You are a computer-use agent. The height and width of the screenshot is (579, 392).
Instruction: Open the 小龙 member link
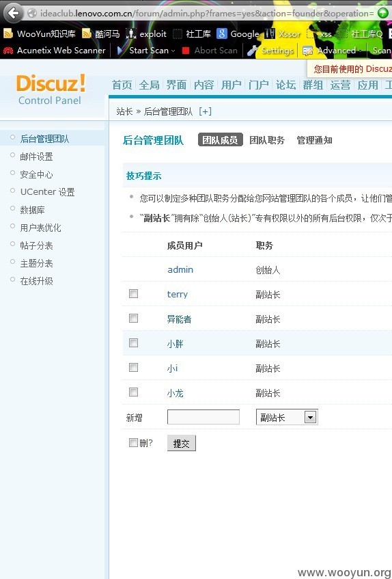point(175,393)
